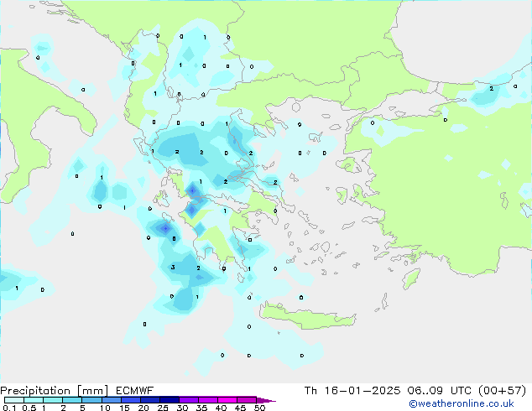Click the Precipitation [mm] title label
This screenshot has height=411, width=532.
click(x=49, y=390)
